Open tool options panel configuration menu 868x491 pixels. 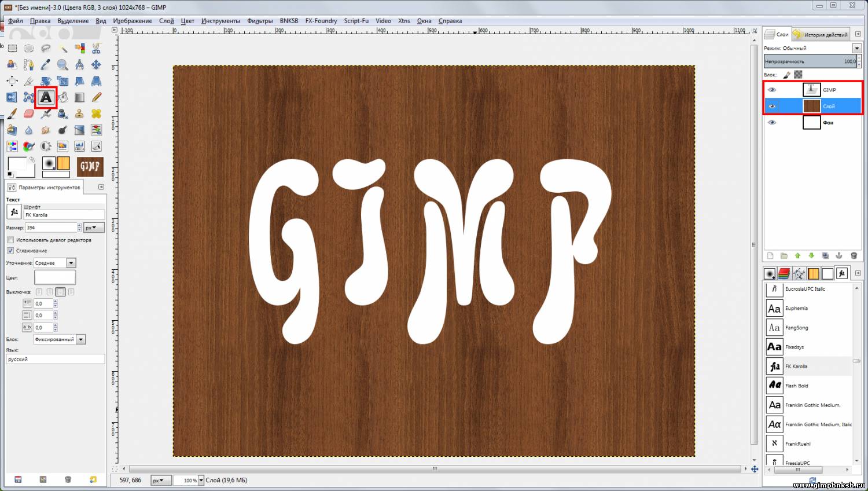pyautogui.click(x=101, y=187)
